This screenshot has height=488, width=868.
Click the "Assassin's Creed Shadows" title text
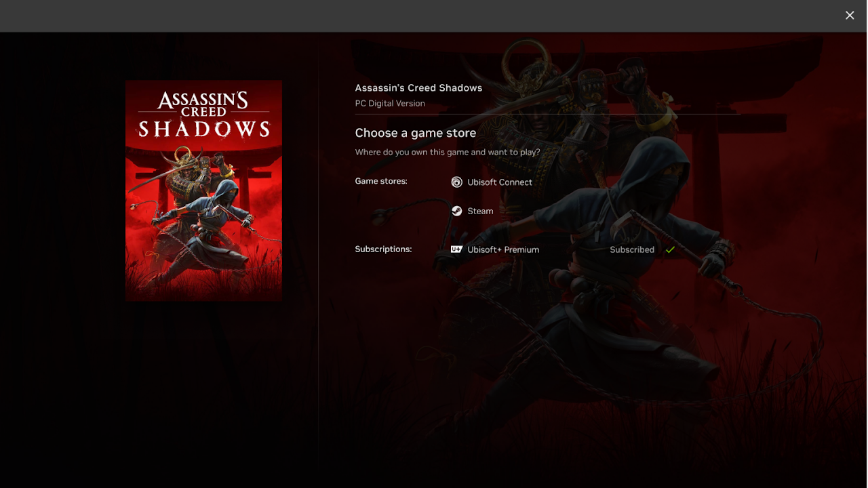click(x=418, y=88)
